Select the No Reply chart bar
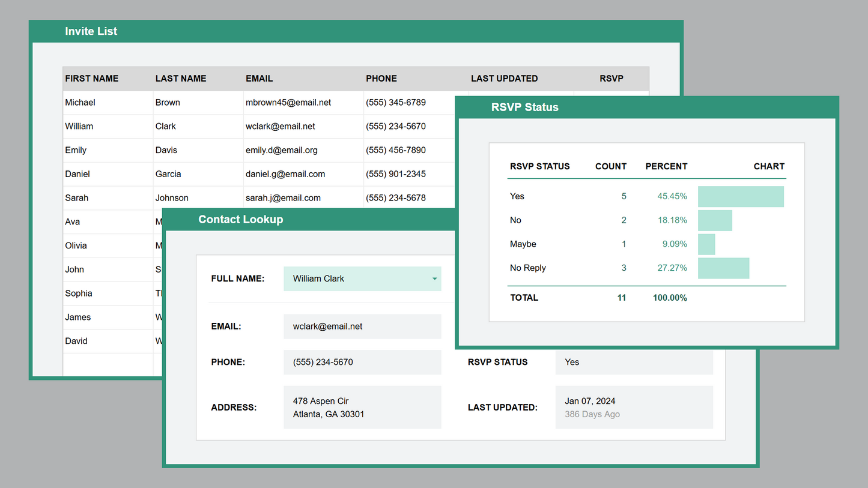Viewport: 868px width, 488px height. coord(723,268)
